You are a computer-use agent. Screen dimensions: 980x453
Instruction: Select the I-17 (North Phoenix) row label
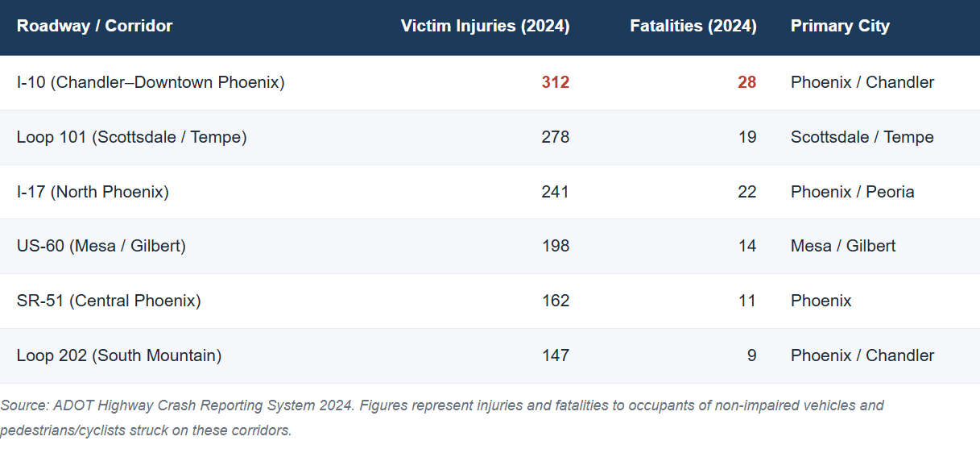click(93, 192)
